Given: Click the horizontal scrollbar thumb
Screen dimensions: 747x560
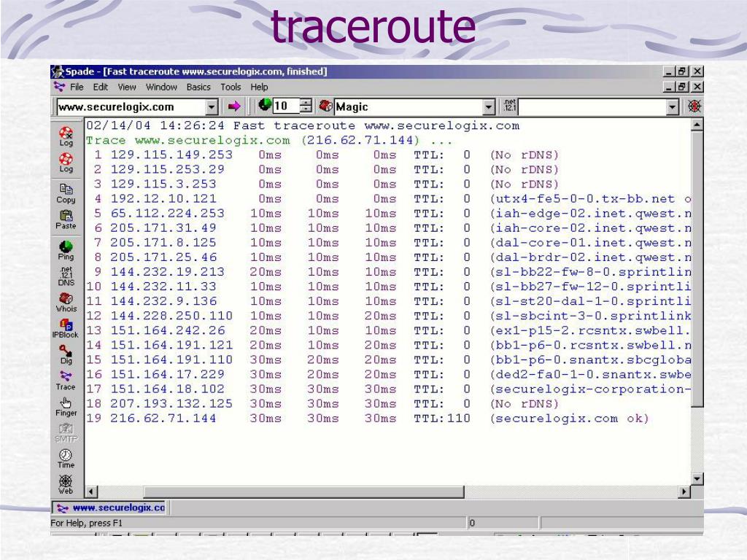Looking at the screenshot, I should coord(303,491).
